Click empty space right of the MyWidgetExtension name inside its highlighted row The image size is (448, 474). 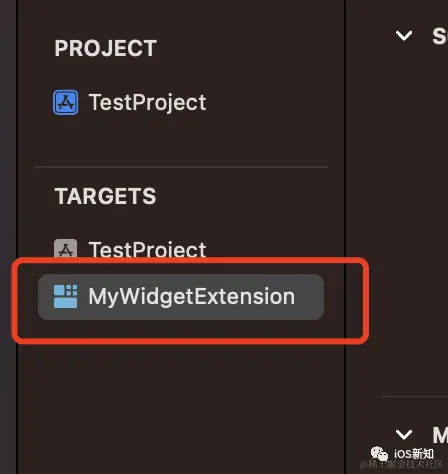click(x=309, y=297)
